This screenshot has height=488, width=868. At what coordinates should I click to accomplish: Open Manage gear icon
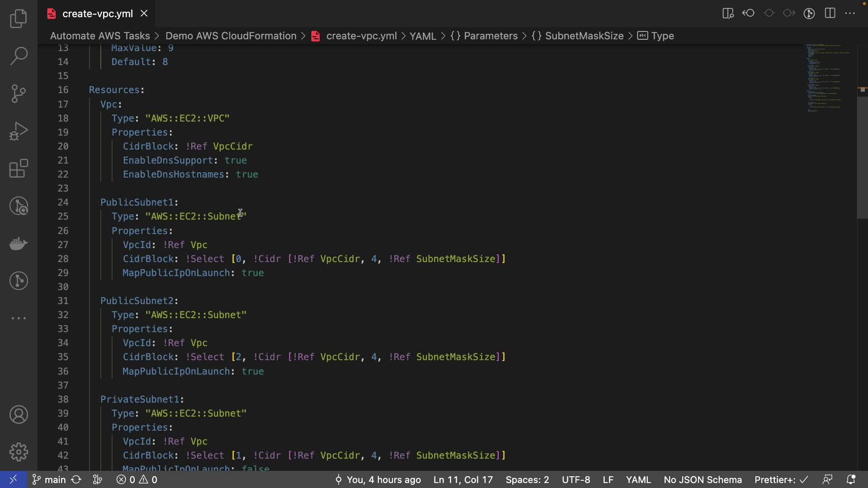(x=19, y=452)
